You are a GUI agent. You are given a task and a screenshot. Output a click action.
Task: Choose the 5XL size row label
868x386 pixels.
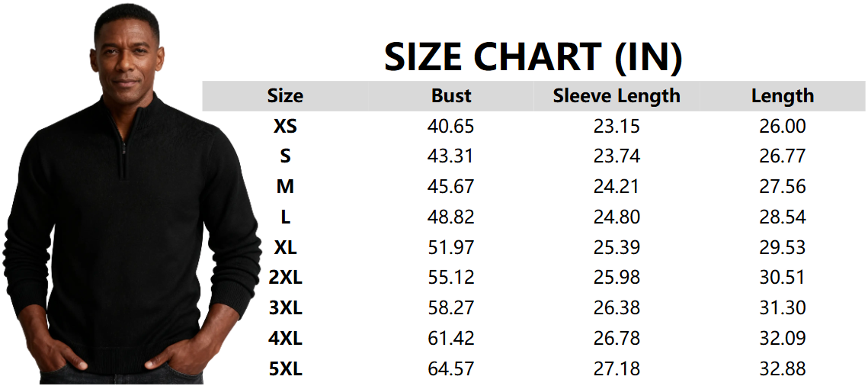click(285, 369)
